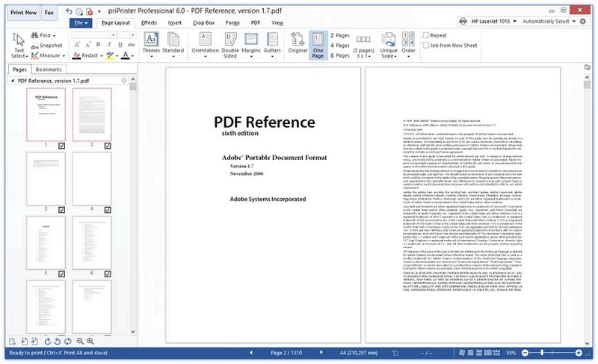Uncheck page 2 thumbnail checkbox

[108, 146]
